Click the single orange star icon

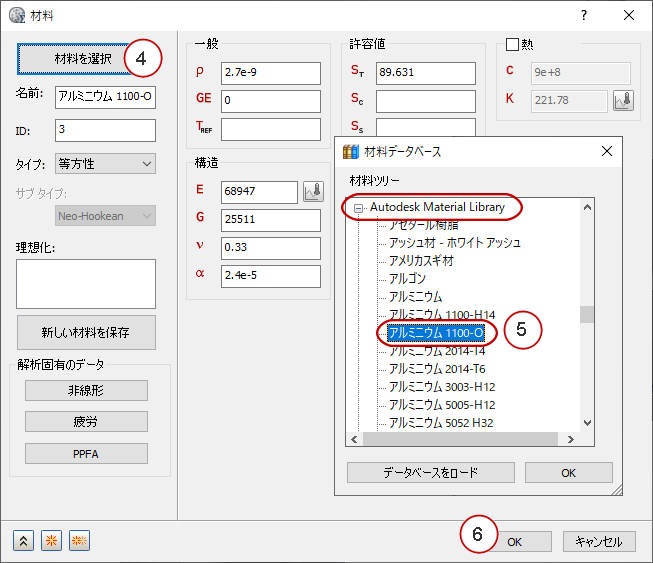click(52, 541)
